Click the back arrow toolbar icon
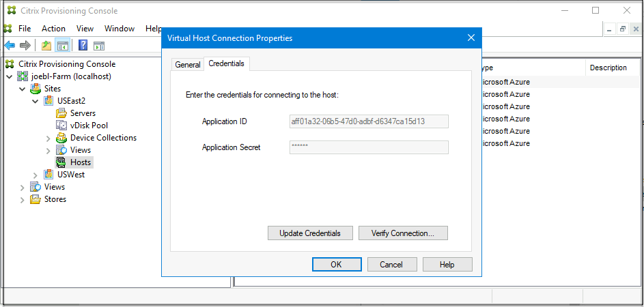The image size is (644, 307). tap(10, 46)
